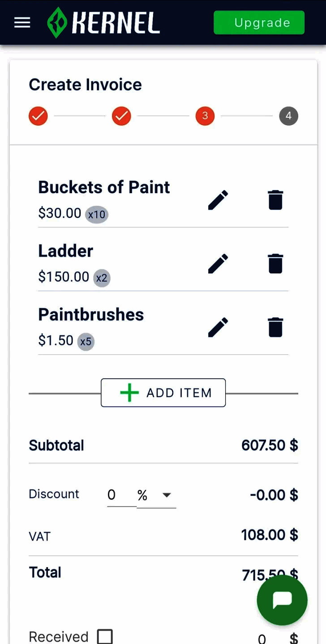Screen dimensions: 326x644
Task: Jump to step 4 of invoice
Action: click(x=288, y=116)
